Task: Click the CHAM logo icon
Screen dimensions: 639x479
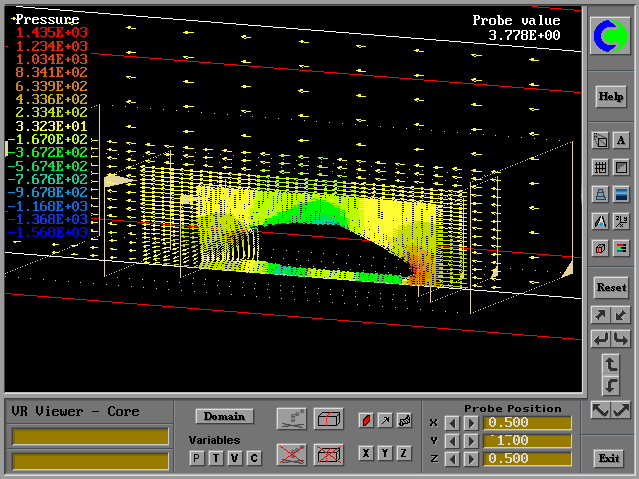Action: point(610,37)
